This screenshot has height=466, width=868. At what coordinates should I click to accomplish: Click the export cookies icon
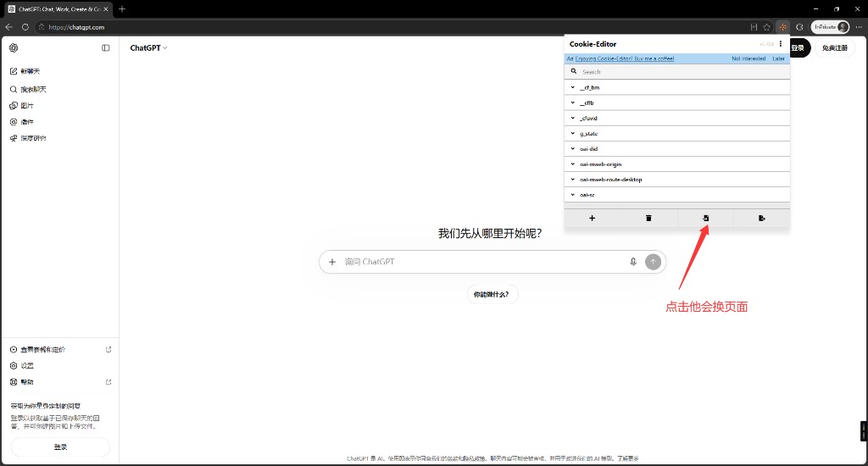pyautogui.click(x=762, y=218)
